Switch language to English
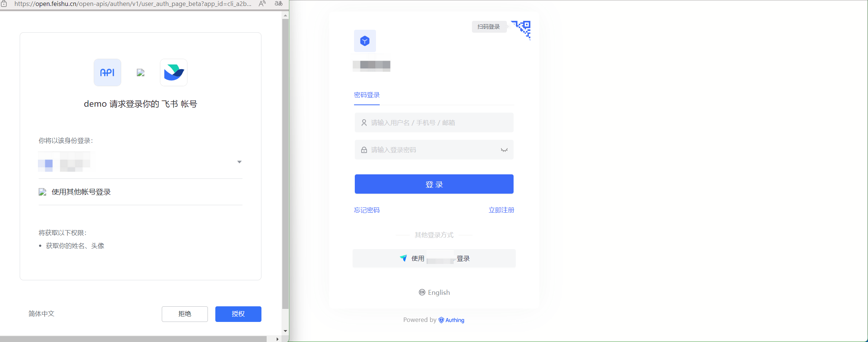This screenshot has width=868, height=342. [434, 293]
